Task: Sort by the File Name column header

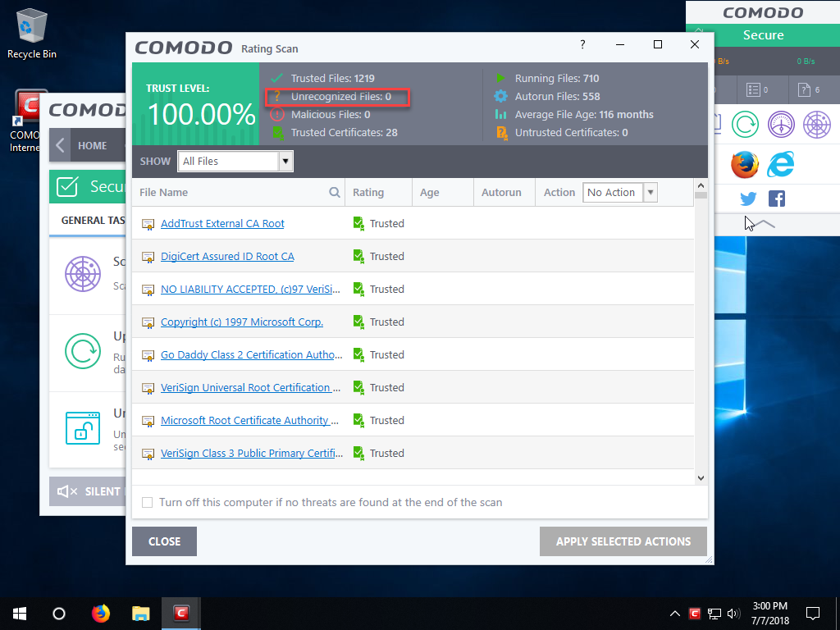Action: 163,192
